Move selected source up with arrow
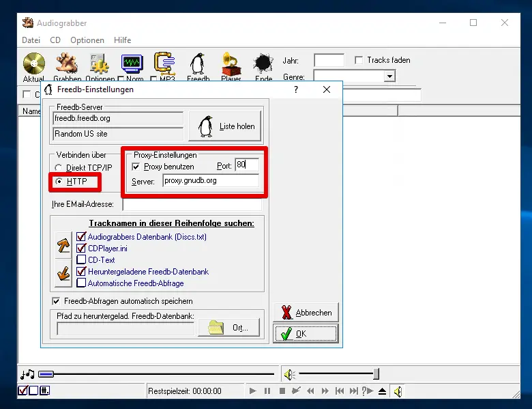 (63, 245)
